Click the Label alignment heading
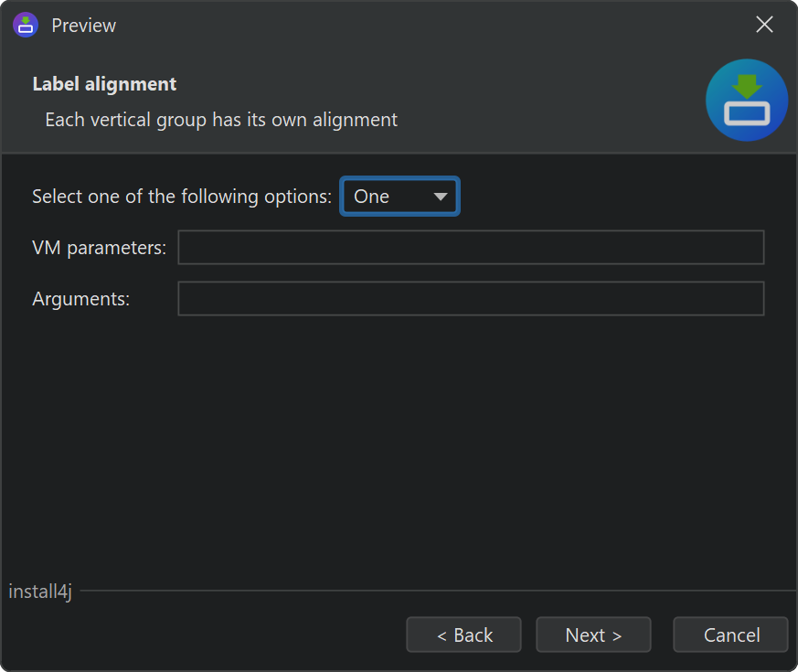This screenshot has height=672, width=798. [x=104, y=84]
